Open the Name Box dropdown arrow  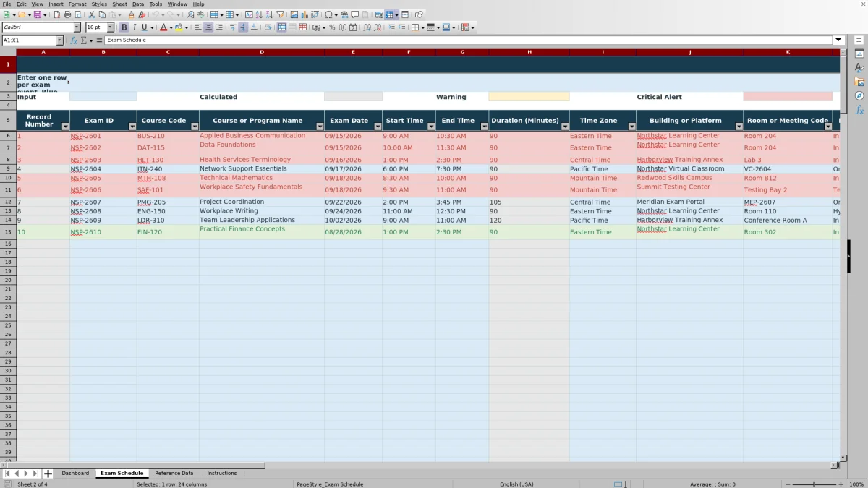(59, 40)
